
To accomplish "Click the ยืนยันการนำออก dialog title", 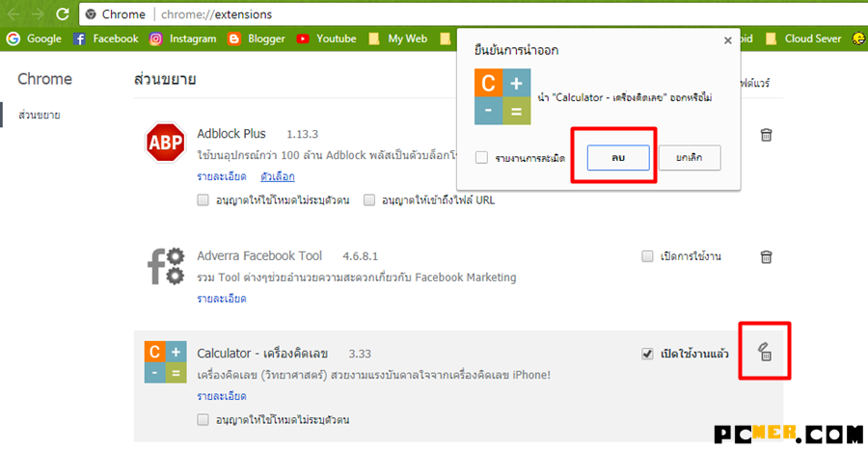I will pyautogui.click(x=517, y=51).
